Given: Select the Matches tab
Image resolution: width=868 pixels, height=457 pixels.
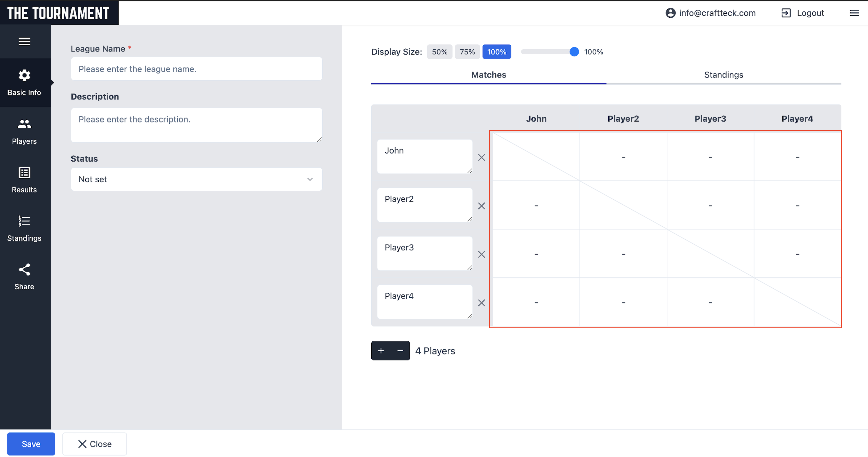Looking at the screenshot, I should (x=488, y=75).
